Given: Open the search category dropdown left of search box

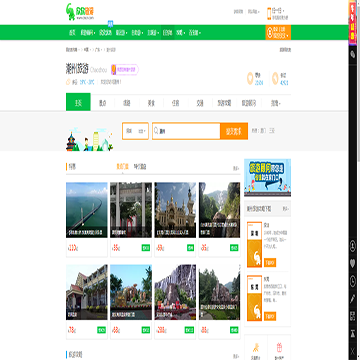Looking at the screenshot, I should [x=135, y=131].
